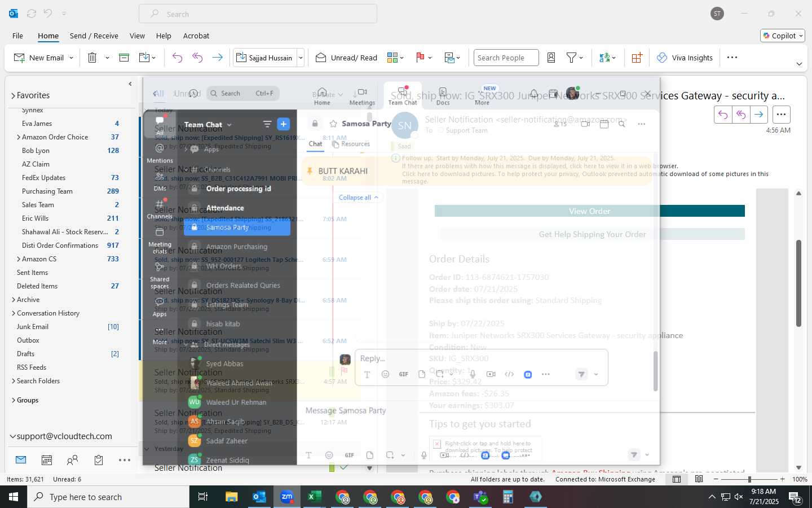This screenshot has width=812, height=508.
Task: Open Tasks view in Outlook bottom navigation
Action: point(99,460)
